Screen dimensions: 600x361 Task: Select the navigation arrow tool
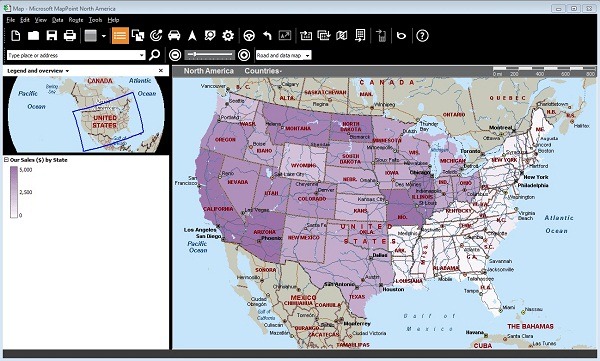point(192,36)
